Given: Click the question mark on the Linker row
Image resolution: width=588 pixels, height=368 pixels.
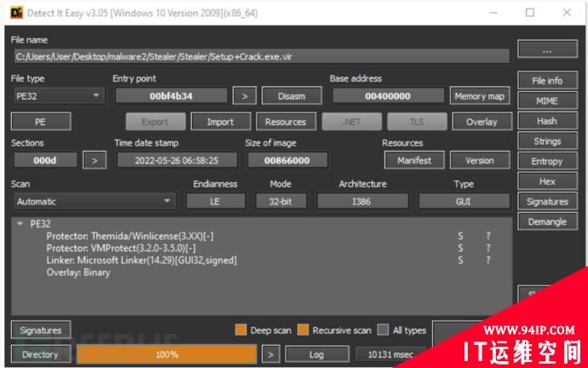Looking at the screenshot, I should pyautogui.click(x=488, y=260).
